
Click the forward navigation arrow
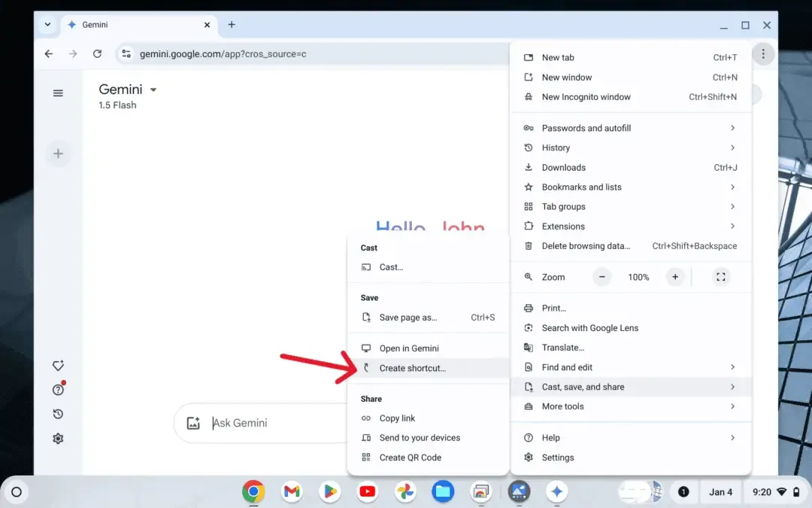73,54
